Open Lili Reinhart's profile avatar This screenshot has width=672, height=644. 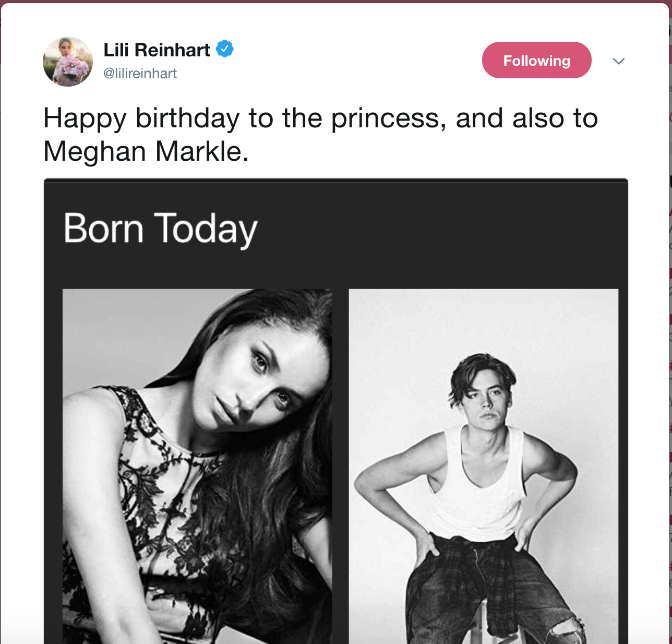click(68, 62)
